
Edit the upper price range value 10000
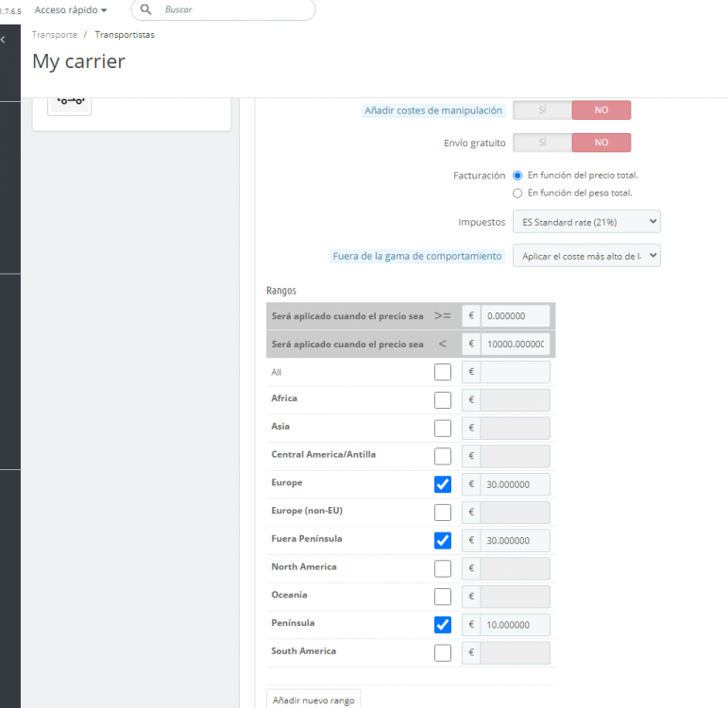pyautogui.click(x=516, y=344)
